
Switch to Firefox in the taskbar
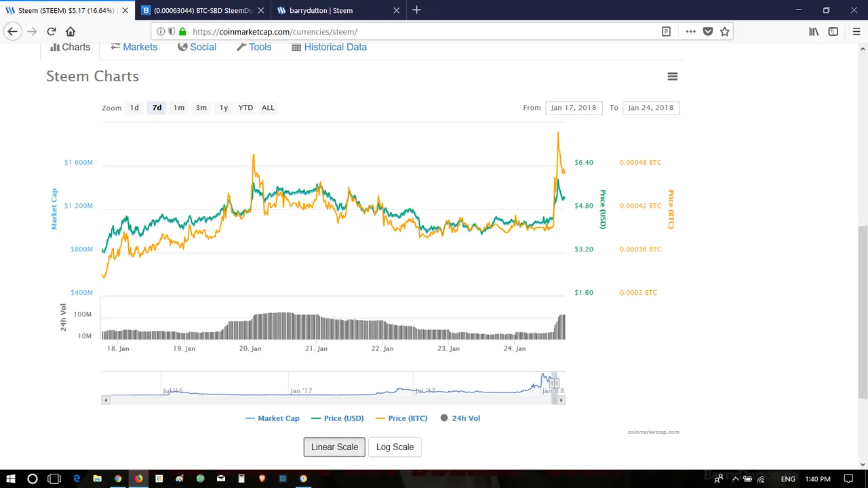point(138,479)
